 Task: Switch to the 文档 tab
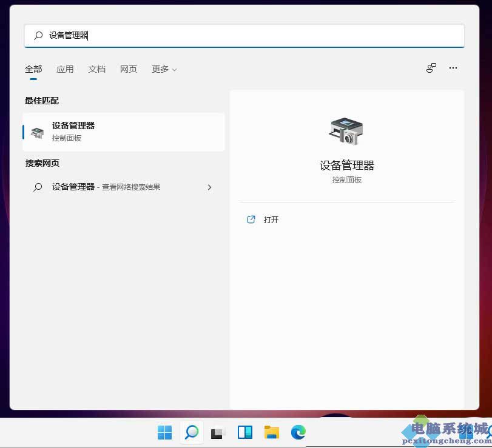[x=96, y=69]
